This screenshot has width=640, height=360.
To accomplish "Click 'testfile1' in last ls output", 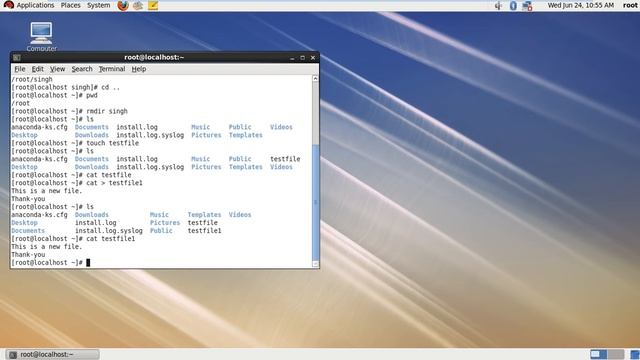I will (x=204, y=231).
